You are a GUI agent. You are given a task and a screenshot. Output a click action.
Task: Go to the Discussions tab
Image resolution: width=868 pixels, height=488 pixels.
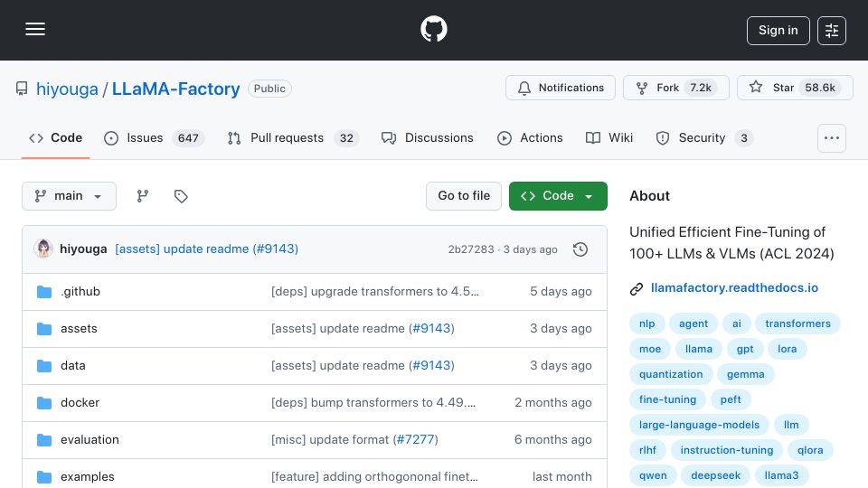(x=428, y=137)
